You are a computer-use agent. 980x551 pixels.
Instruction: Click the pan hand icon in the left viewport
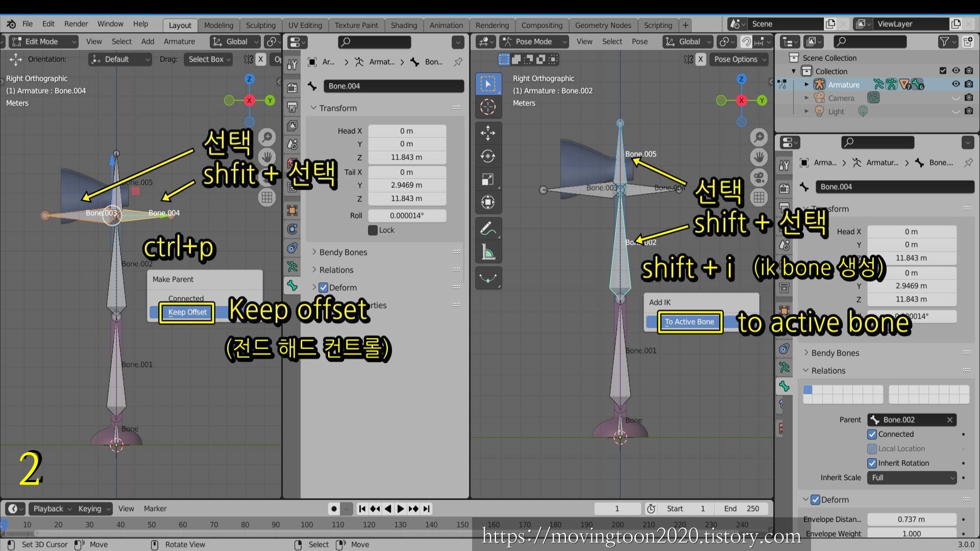pos(267,157)
